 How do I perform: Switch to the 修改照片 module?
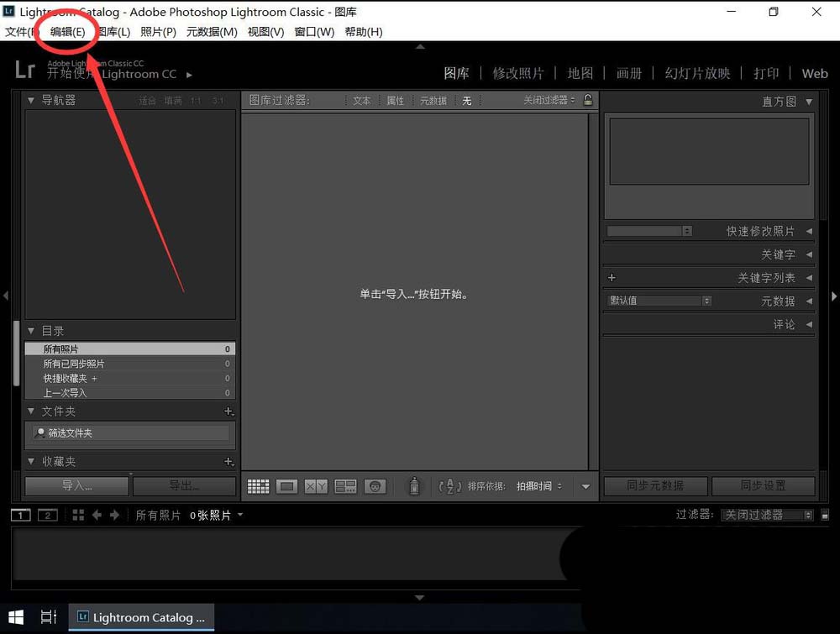(x=518, y=73)
